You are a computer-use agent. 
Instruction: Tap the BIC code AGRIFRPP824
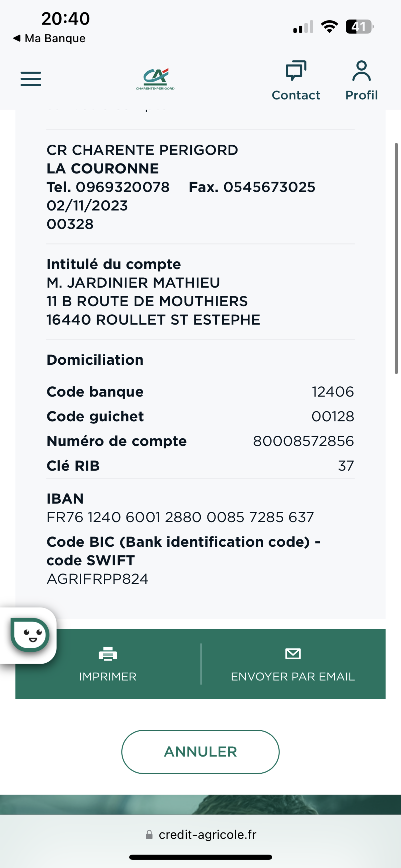pos(97,579)
